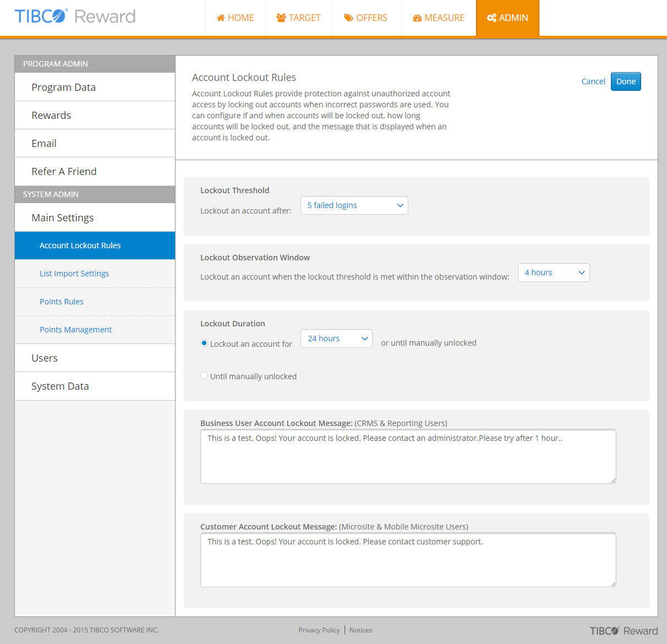Select 'Lockout an account for' radio button
The width and height of the screenshot is (667, 644).
[x=204, y=343]
